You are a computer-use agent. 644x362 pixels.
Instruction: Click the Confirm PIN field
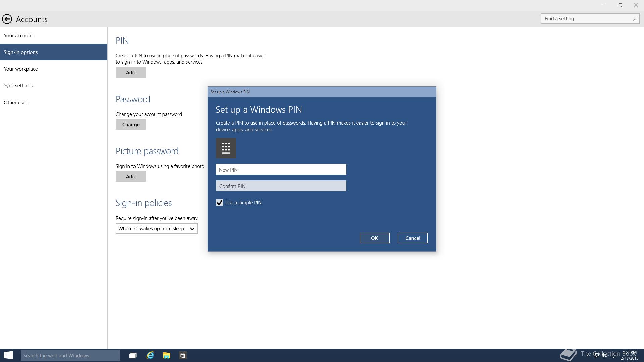(x=281, y=186)
